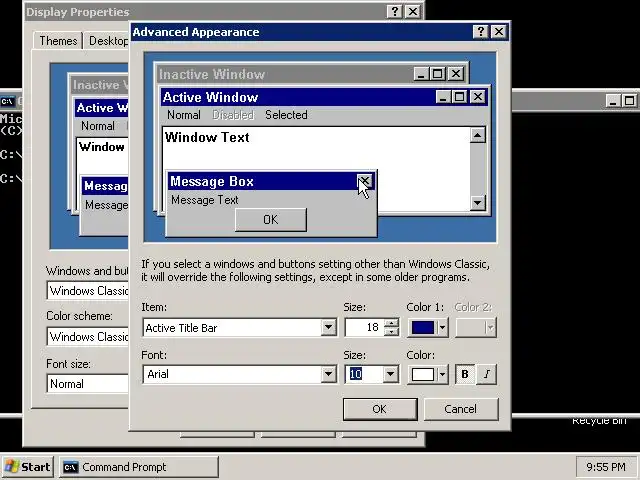Click the Active Window preview minimize icon
Screen dimensions: 640x480
coord(444,97)
